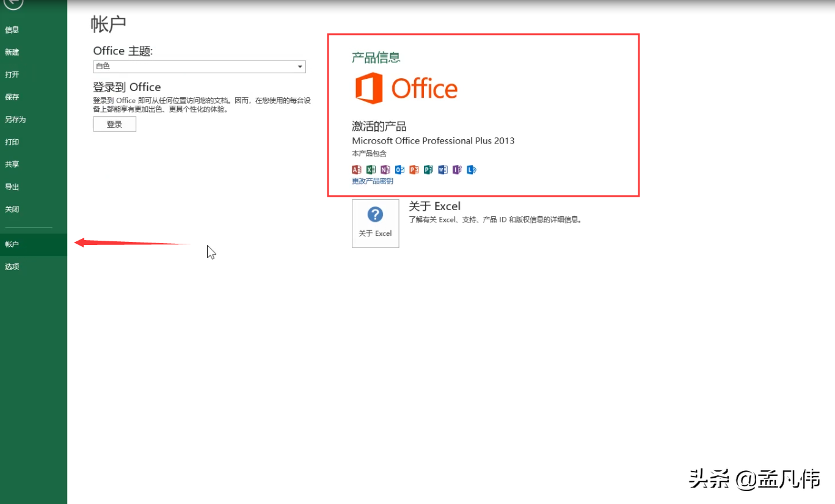Image resolution: width=835 pixels, height=504 pixels.
Task: Click the Word product icon
Action: tap(443, 170)
